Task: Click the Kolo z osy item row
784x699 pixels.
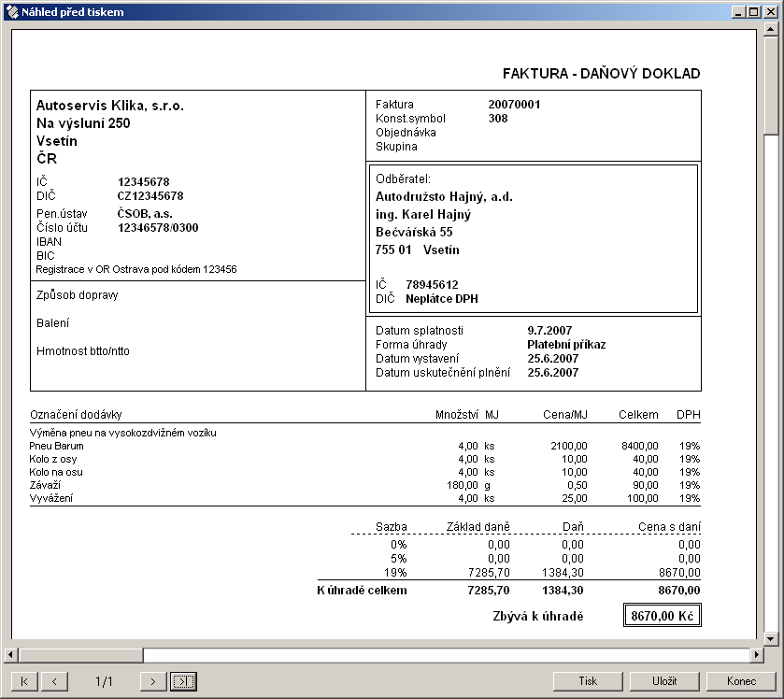Action: (x=364, y=459)
